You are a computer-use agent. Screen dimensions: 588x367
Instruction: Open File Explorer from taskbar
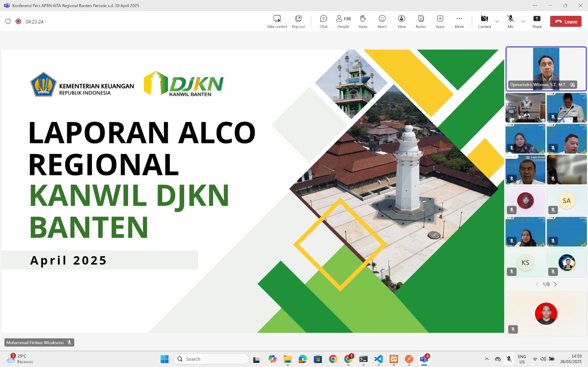tap(287, 359)
